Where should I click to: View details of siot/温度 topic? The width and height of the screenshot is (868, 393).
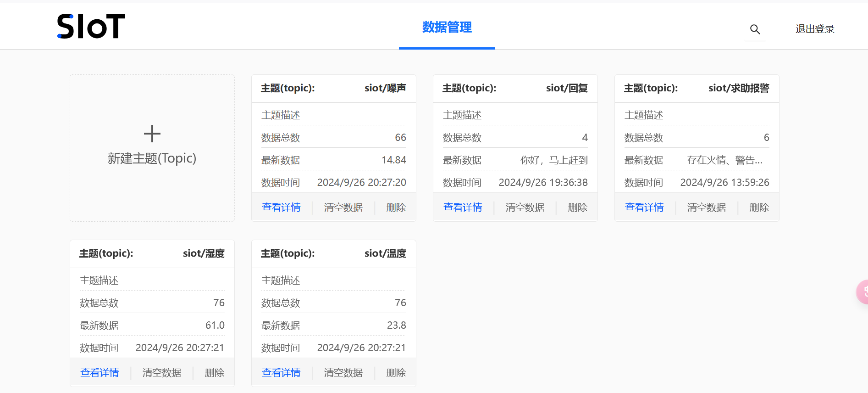pyautogui.click(x=281, y=373)
